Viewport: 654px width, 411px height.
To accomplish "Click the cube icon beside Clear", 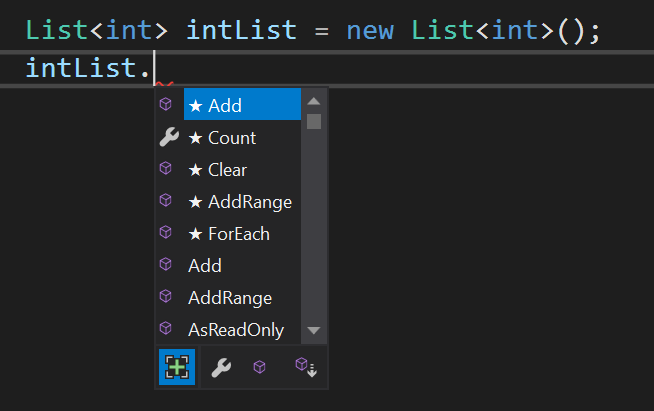I will [166, 168].
